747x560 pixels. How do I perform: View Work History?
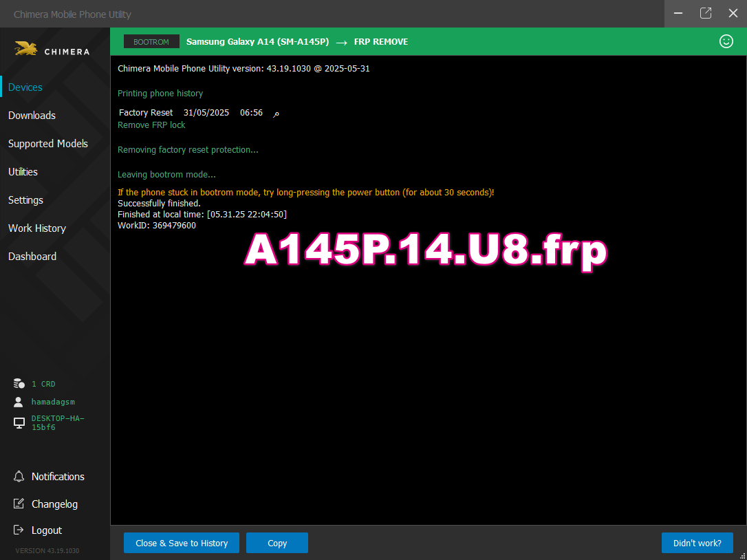[37, 228]
